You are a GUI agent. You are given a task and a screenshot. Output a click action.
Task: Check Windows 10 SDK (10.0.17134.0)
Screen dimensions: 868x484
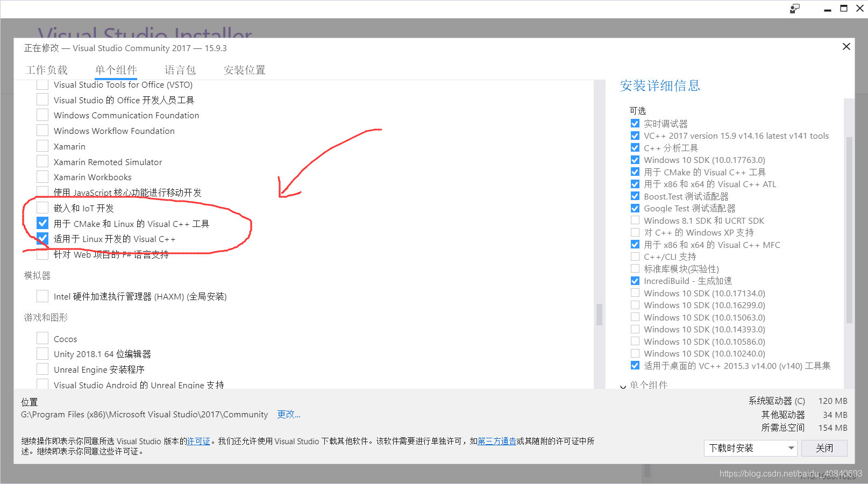[635, 293]
